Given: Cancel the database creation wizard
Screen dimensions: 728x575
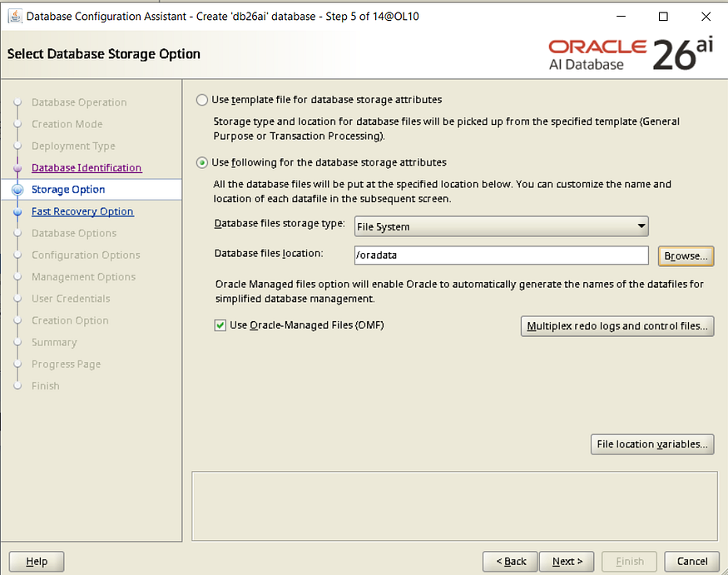Looking at the screenshot, I should (691, 562).
